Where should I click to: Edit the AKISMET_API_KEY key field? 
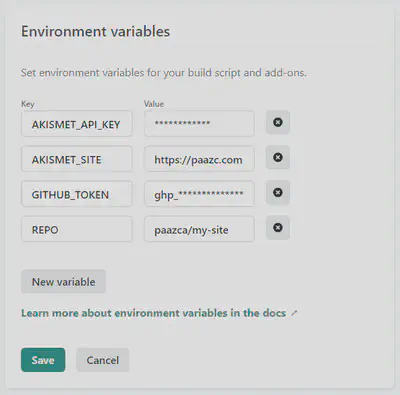tap(77, 124)
